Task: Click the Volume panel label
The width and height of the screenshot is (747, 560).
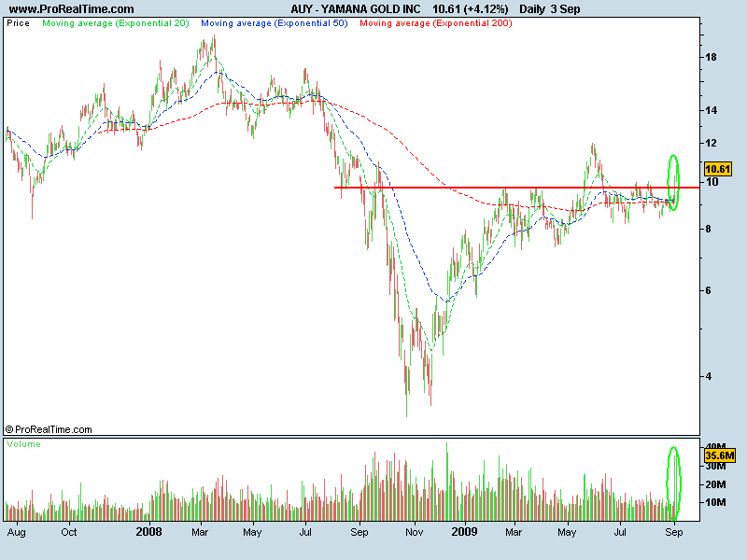Action: click(24, 444)
